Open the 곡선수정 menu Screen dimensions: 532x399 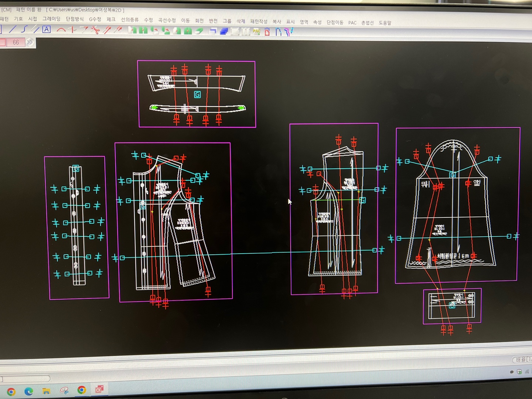pyautogui.click(x=167, y=20)
